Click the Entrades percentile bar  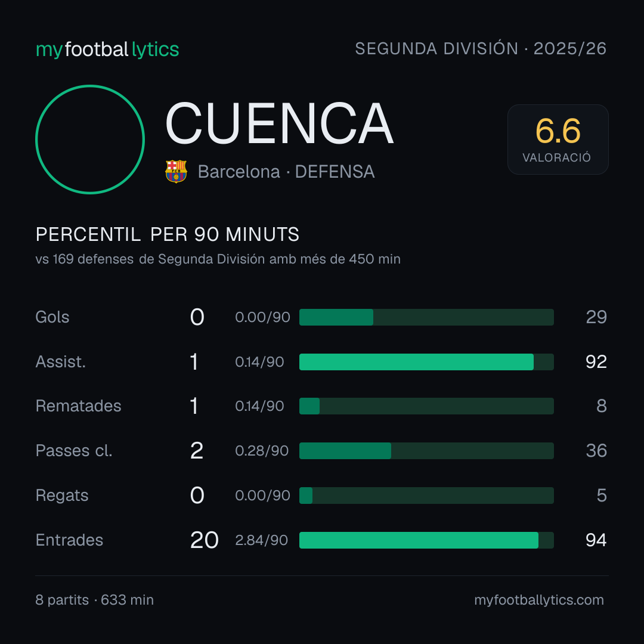[x=426, y=540]
